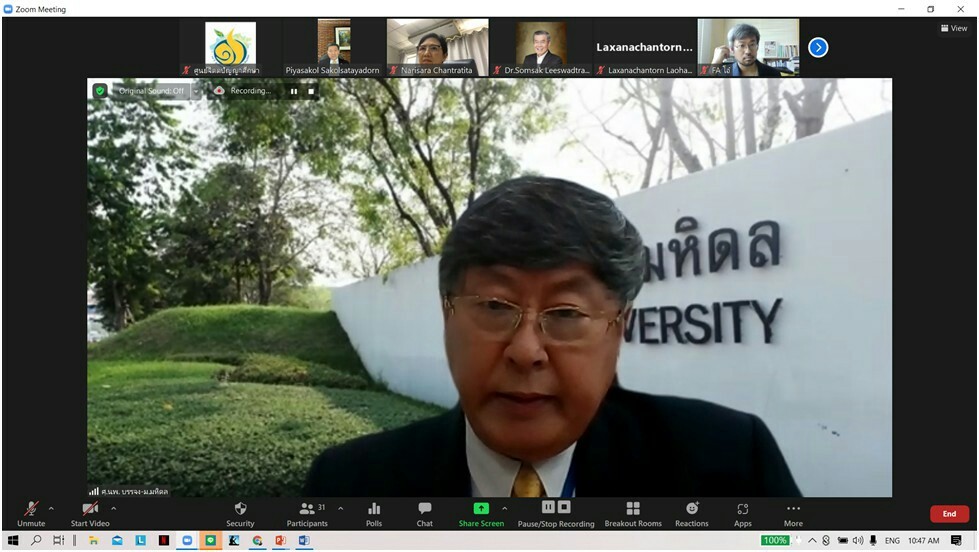Image resolution: width=979 pixels, height=552 pixels.
Task: Open the Chat panel
Action: pyautogui.click(x=425, y=509)
